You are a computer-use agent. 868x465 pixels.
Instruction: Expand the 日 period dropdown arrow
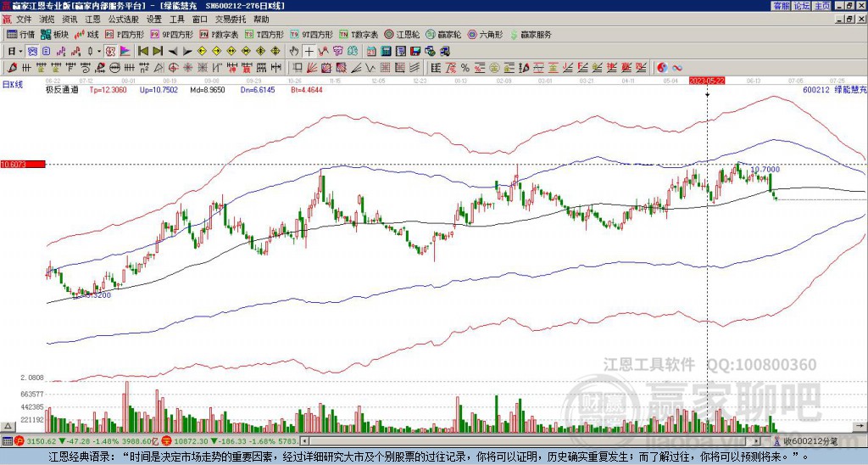20,52
